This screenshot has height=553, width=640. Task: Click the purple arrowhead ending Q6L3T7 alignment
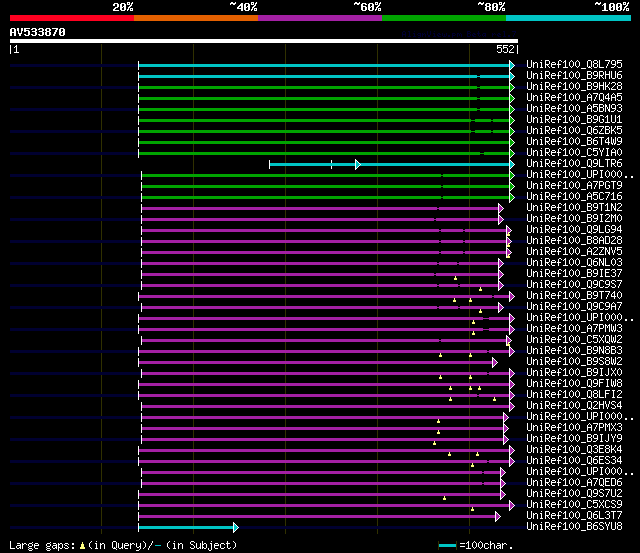point(498,516)
